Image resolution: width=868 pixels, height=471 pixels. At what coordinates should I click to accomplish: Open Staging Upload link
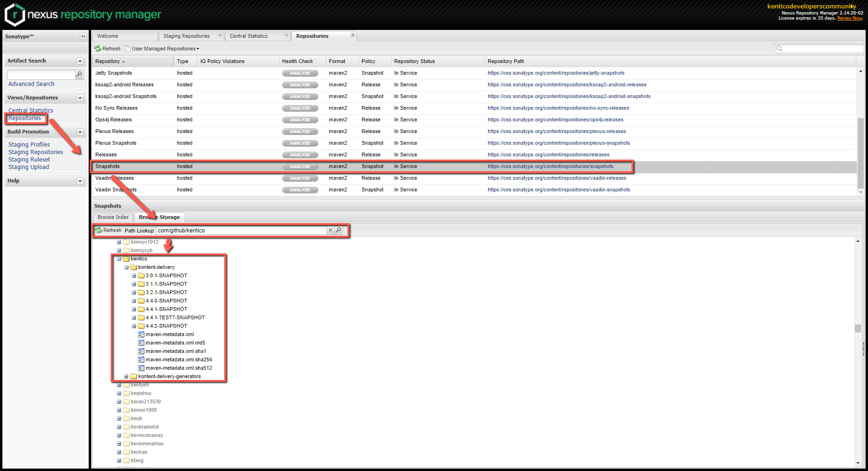(28, 167)
